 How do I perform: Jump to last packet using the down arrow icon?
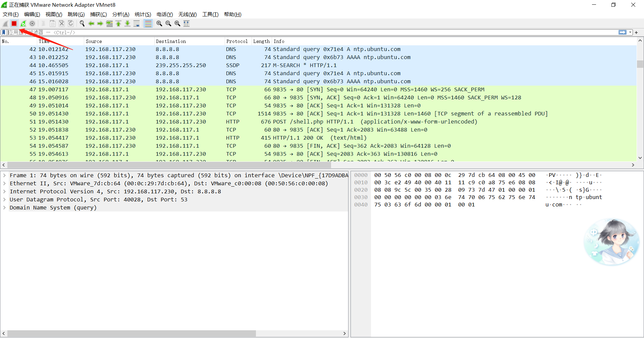(127, 23)
